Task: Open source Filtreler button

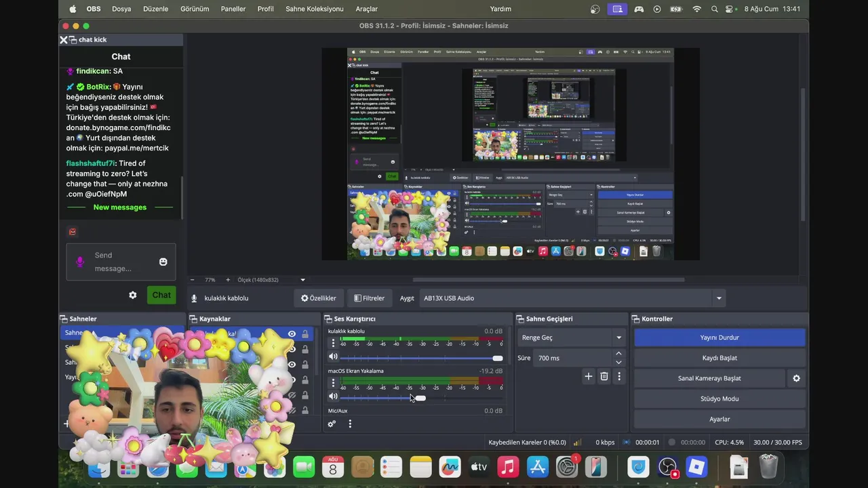Action: [x=369, y=298]
